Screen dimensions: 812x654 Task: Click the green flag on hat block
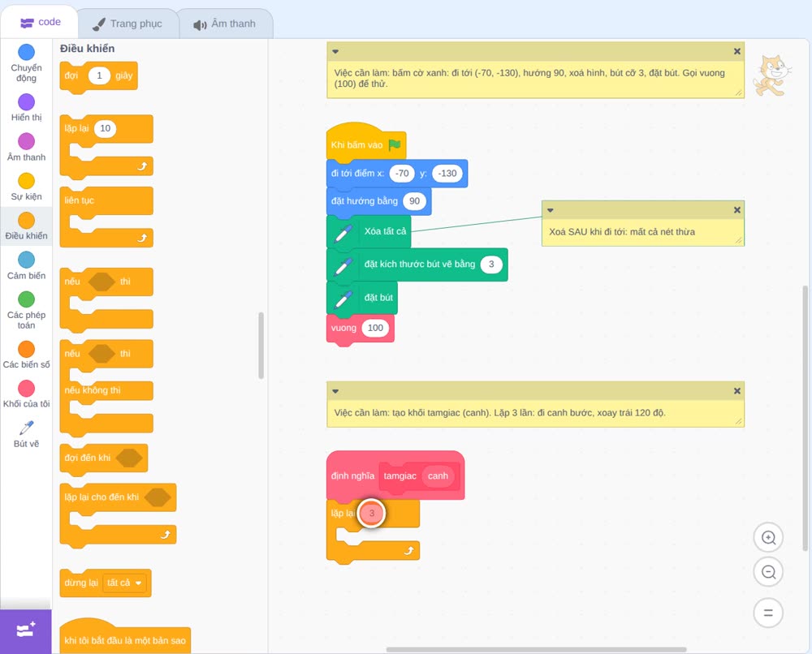[x=395, y=145]
